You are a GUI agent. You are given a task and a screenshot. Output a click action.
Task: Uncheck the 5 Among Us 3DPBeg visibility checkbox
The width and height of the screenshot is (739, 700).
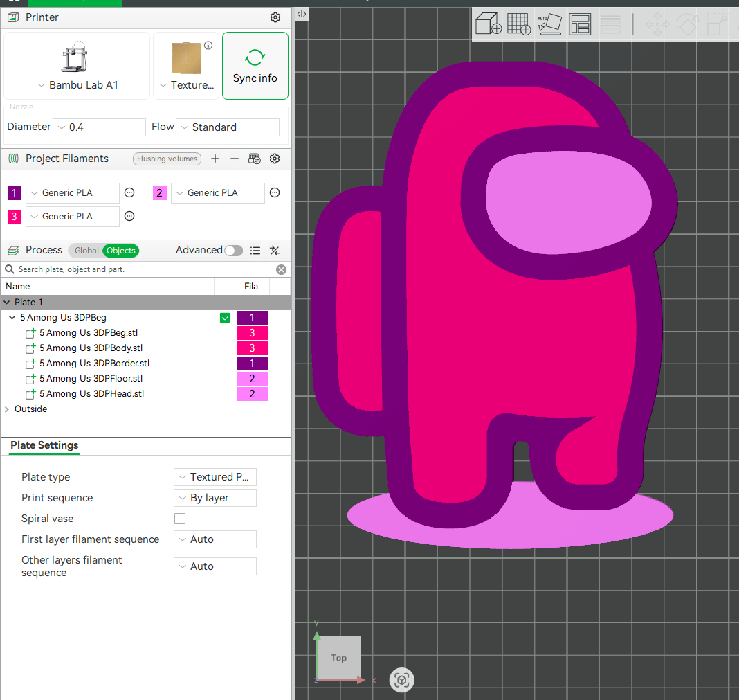(x=225, y=317)
